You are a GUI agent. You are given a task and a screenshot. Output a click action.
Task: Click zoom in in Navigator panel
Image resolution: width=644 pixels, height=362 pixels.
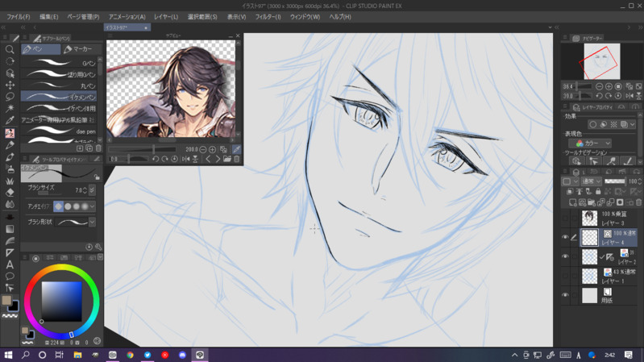click(609, 86)
